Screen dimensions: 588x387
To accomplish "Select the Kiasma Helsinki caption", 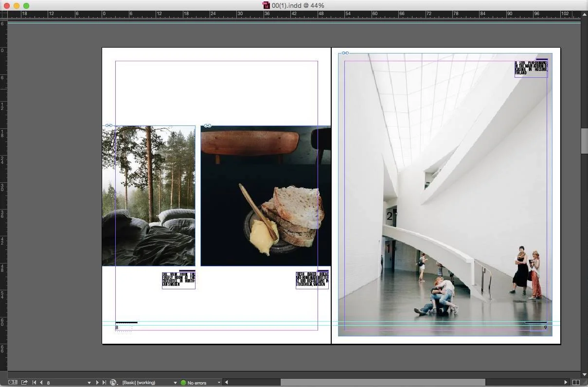I will pyautogui.click(x=531, y=68).
